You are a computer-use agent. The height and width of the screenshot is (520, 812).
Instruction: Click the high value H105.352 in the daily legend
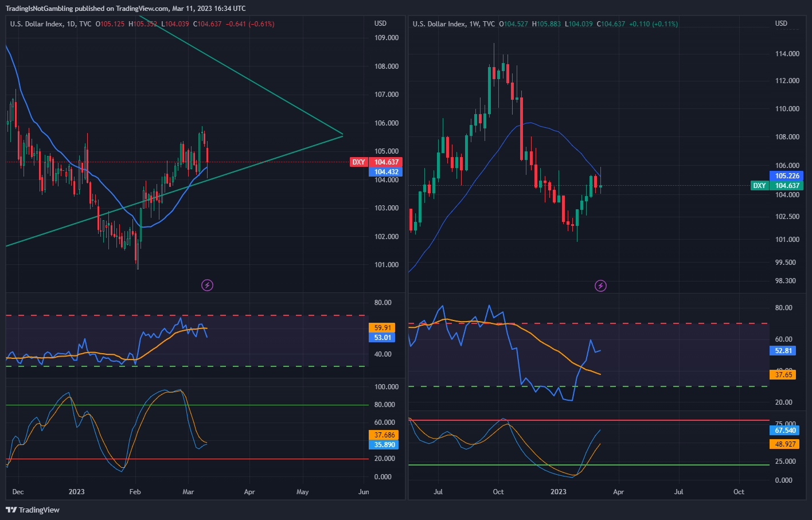click(143, 24)
